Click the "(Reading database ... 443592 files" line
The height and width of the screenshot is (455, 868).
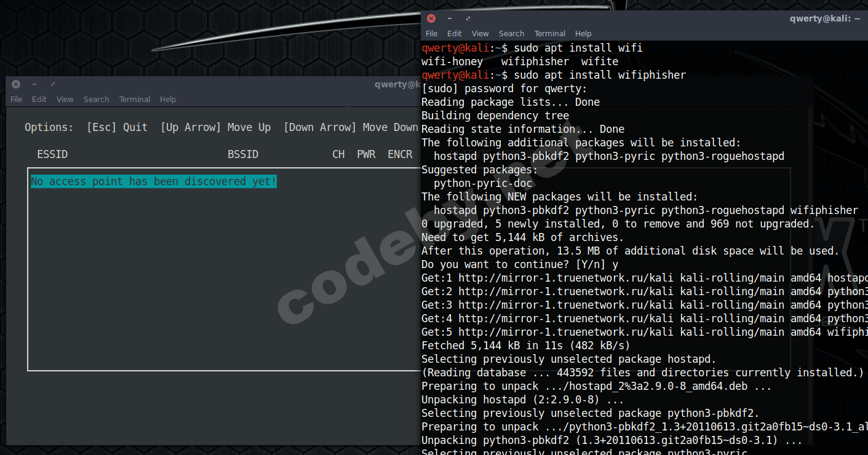[643, 373]
